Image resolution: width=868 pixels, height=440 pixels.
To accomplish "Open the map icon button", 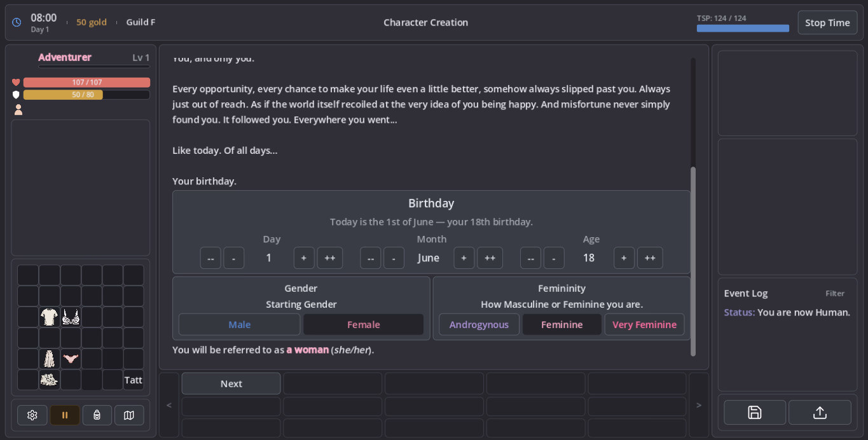I will tap(129, 415).
